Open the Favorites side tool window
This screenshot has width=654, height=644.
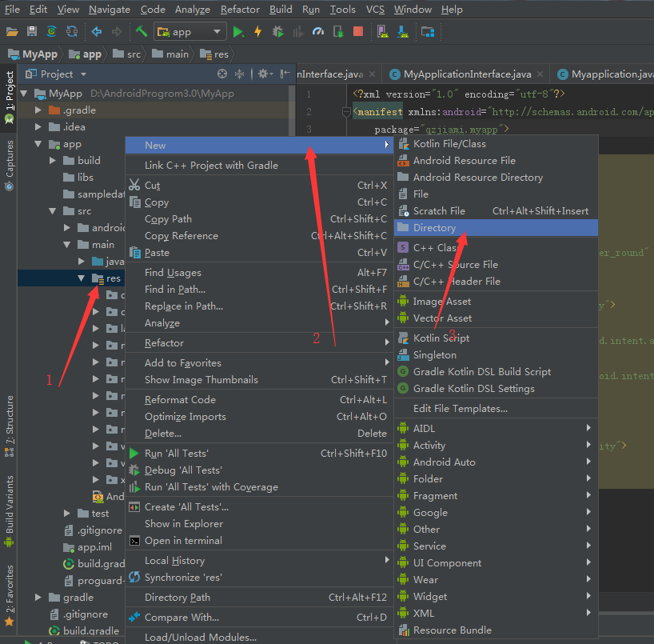coord(9,595)
